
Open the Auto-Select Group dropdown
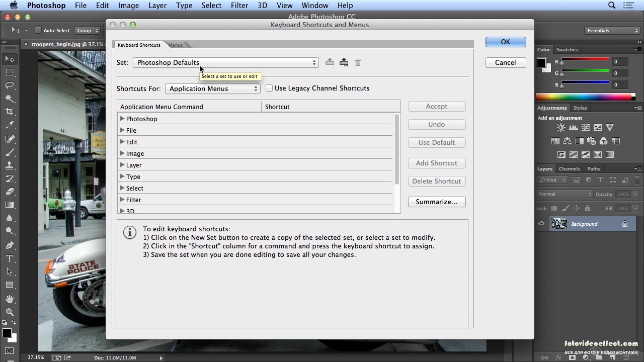[x=88, y=31]
